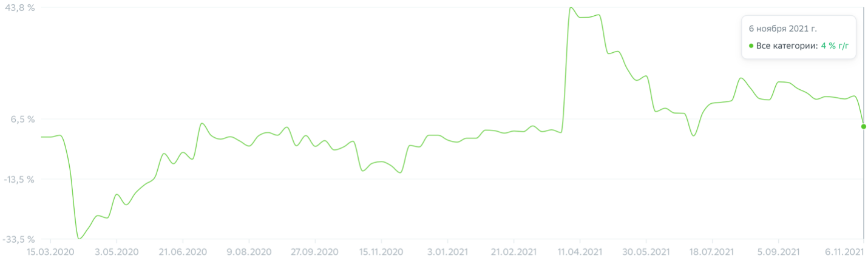Image resolution: width=868 pixels, height=261 pixels.
Task: Click the 3.05.2020 x-axis date label
Action: point(117,251)
